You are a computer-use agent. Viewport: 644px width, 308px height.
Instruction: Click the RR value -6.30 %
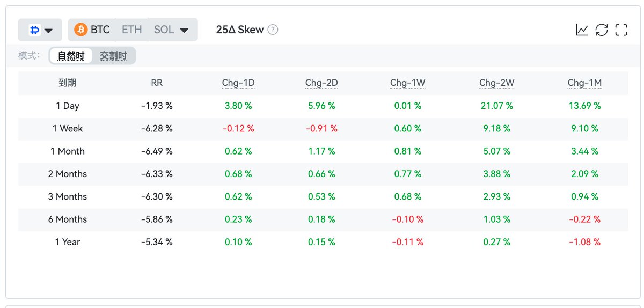(x=157, y=197)
